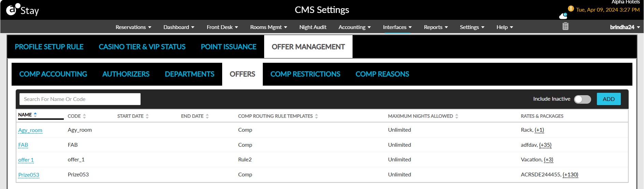Viewport: 644px width, 189px height.
Task: Show the (+1) more rates for Agy_room
Action: point(539,130)
